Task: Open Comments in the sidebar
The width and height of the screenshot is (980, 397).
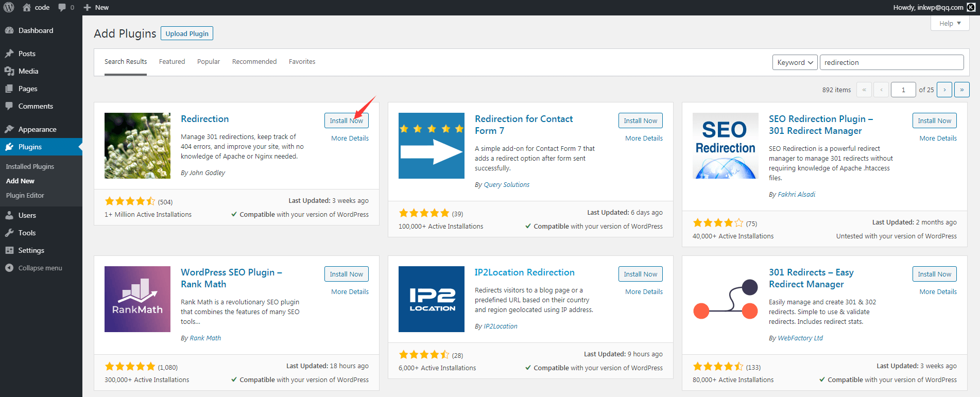Action: coord(36,106)
